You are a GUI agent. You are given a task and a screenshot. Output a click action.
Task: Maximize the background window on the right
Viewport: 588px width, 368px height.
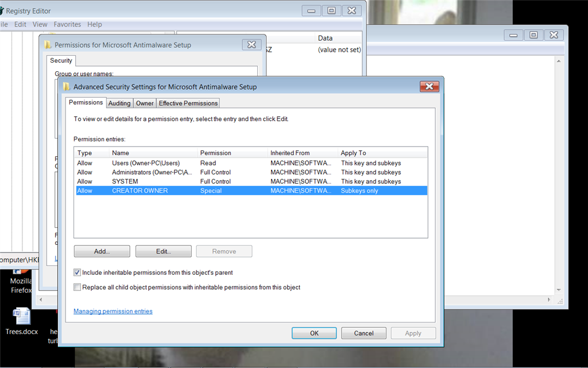coord(533,35)
